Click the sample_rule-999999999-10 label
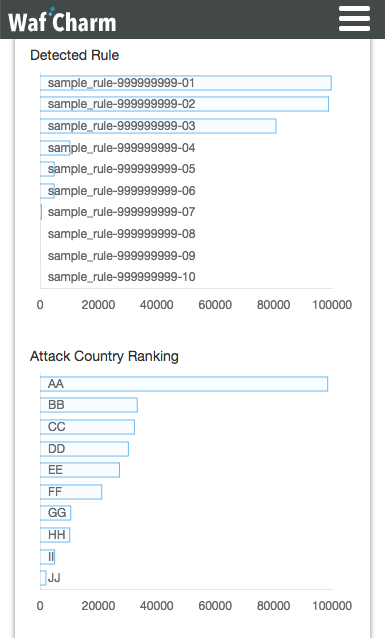Screen dimensions: 385x638 click(122, 277)
